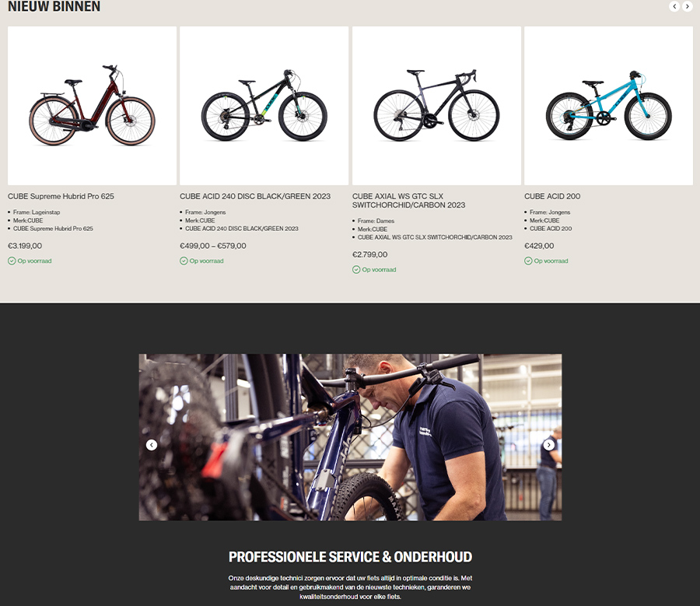
Task: Click the mechanic photo in service slider
Action: [x=350, y=437]
